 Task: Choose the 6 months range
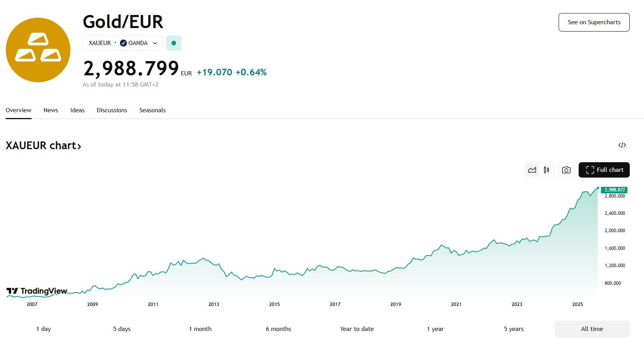click(279, 329)
